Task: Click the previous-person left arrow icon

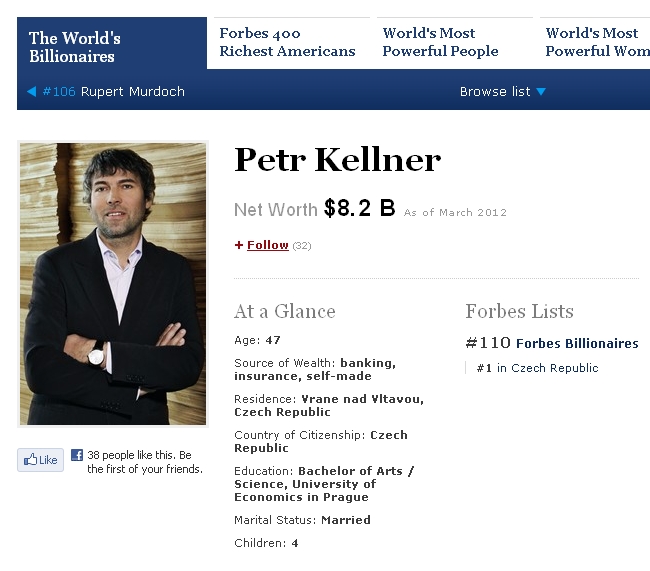Action: 31,92
